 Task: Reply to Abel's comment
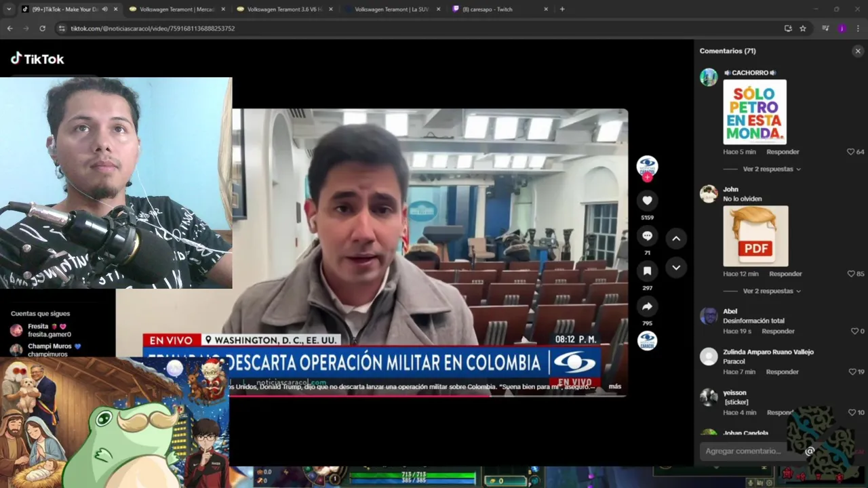[x=778, y=331]
